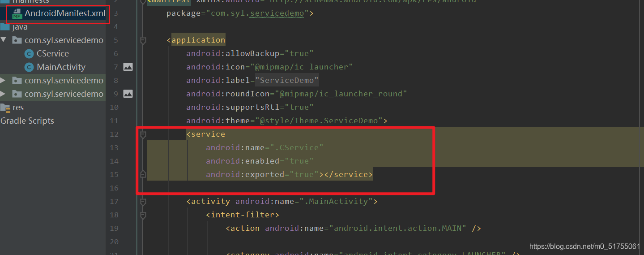Collapse the service tag fold marker at line 12
Viewport: 644px width, 255px height.
click(x=143, y=134)
